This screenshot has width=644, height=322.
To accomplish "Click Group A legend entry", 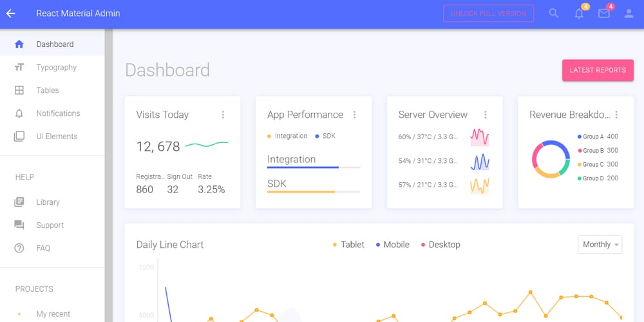I will click(598, 137).
